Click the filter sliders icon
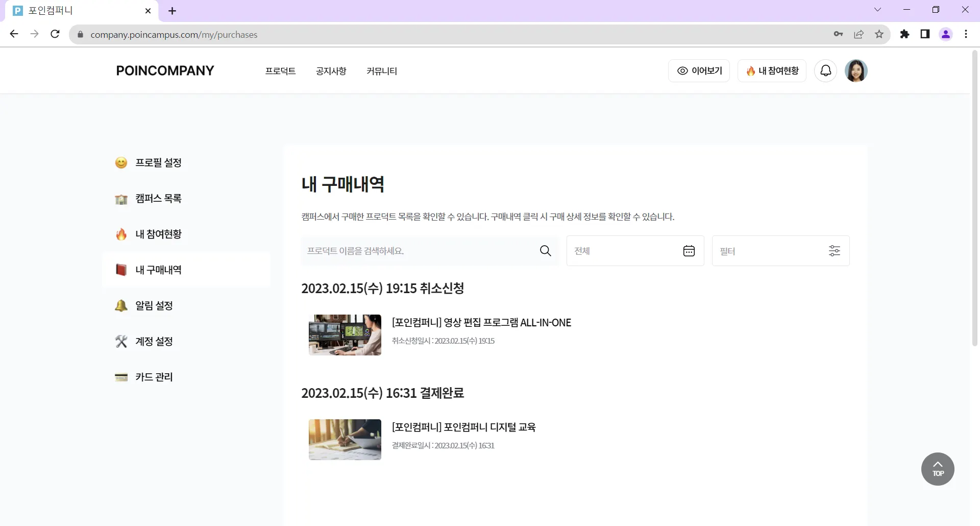 coord(834,251)
